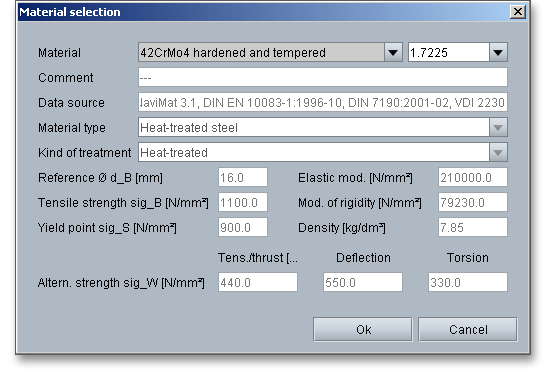Image resolution: width=546 pixels, height=370 pixels.
Task: Click the Comment label
Action: 66,78
